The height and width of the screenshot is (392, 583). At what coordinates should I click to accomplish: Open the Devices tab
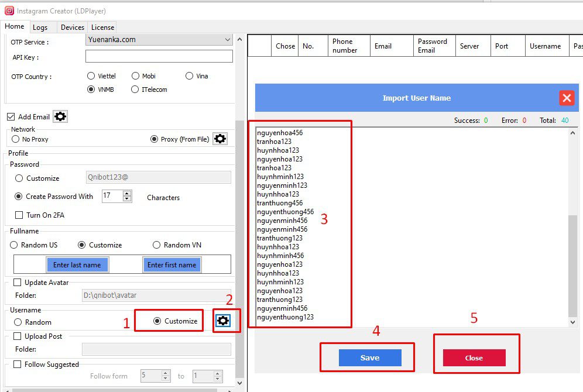tap(73, 27)
